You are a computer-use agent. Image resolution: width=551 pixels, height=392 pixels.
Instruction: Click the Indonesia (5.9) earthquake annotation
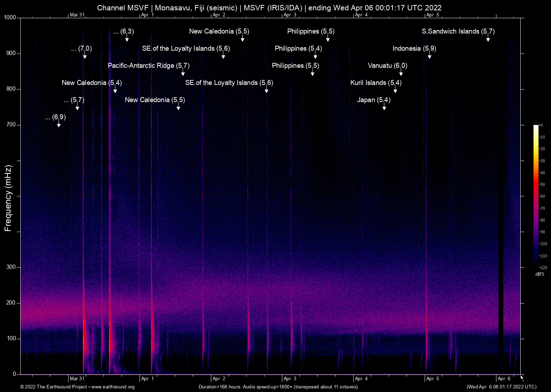(x=414, y=49)
